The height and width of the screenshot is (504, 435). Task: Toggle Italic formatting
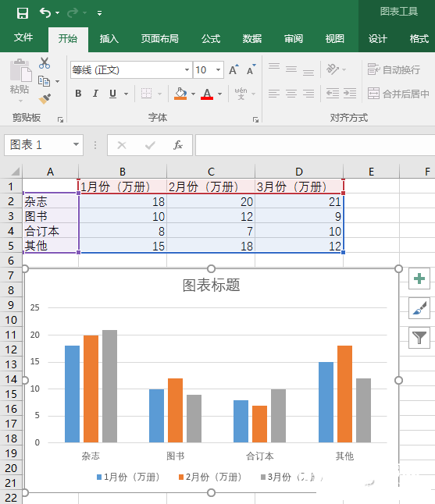coord(95,94)
